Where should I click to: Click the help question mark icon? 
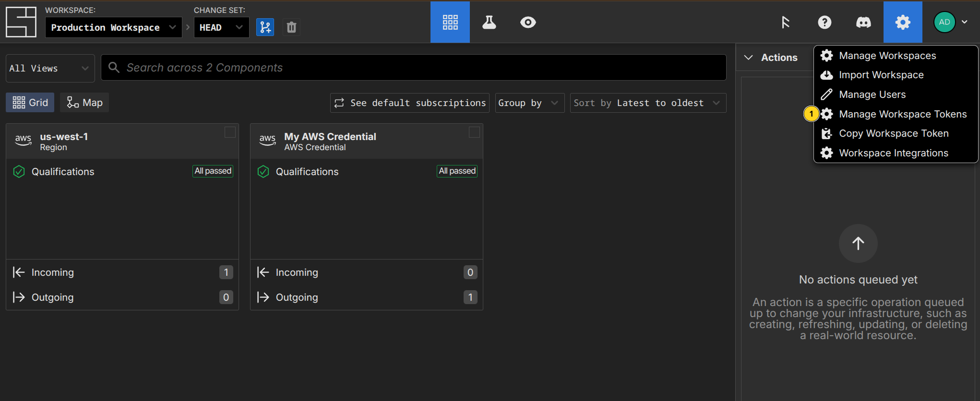(x=825, y=22)
